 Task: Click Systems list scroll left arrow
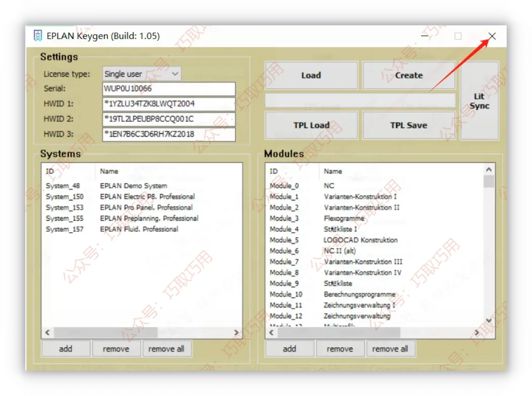pyautogui.click(x=48, y=333)
